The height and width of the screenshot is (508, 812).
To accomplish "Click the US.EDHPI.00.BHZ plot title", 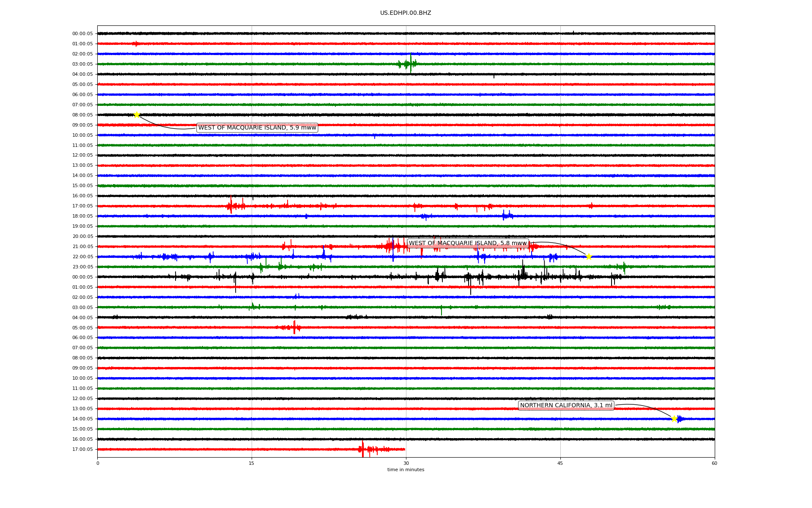I will pyautogui.click(x=406, y=13).
